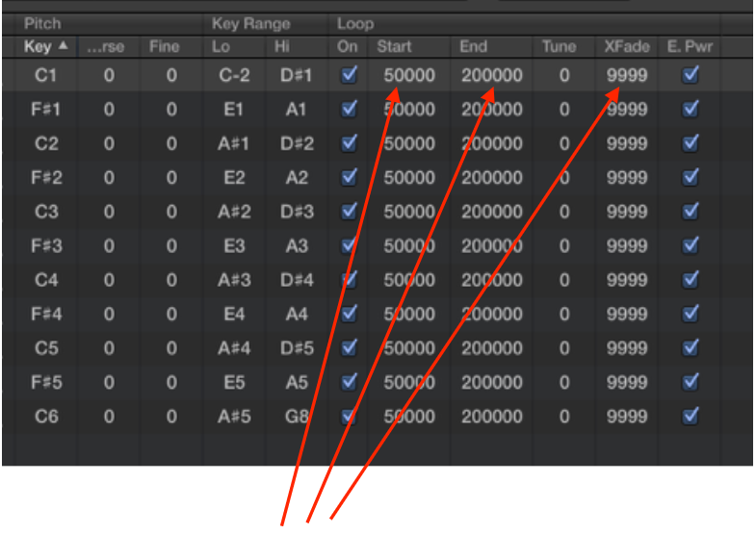Disable Loop On for the F#5 zone
756x534 pixels.
pos(349,382)
